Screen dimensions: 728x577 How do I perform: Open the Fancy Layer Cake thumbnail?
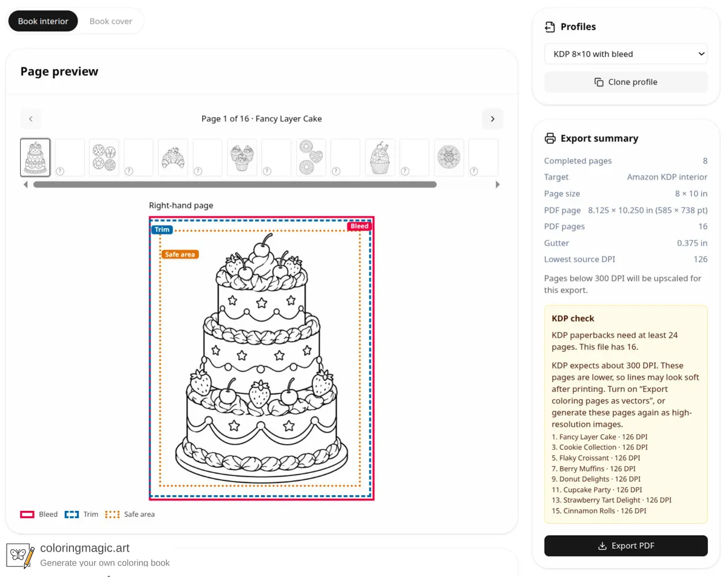35,158
